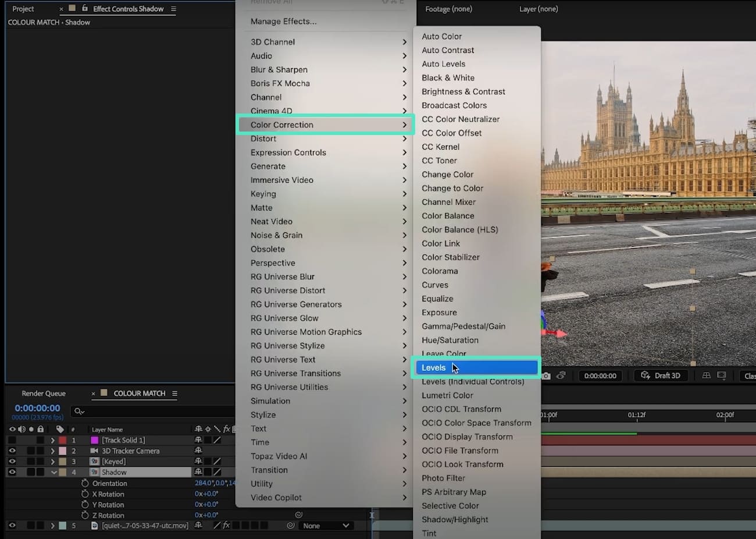
Task: Click Z Rotation stopwatch icon
Action: tap(85, 515)
